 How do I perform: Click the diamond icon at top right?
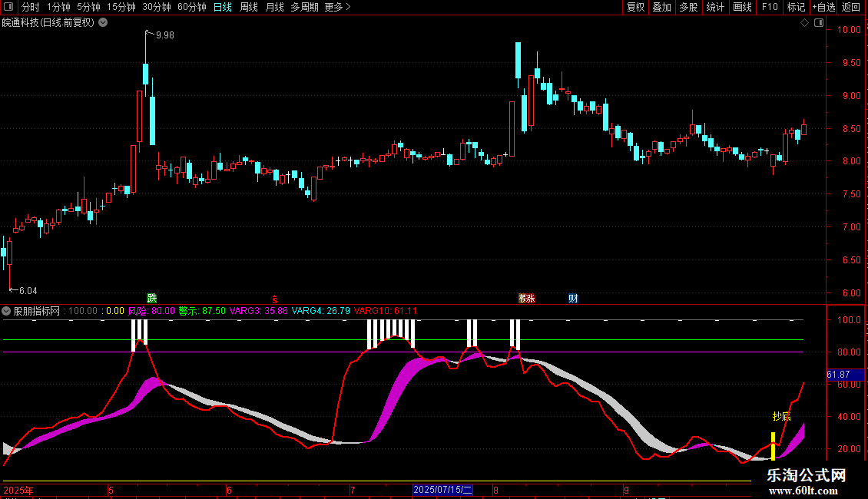pyautogui.click(x=804, y=23)
